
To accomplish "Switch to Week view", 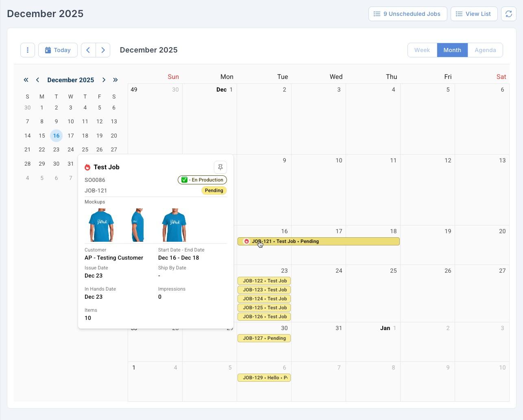I will pos(422,50).
